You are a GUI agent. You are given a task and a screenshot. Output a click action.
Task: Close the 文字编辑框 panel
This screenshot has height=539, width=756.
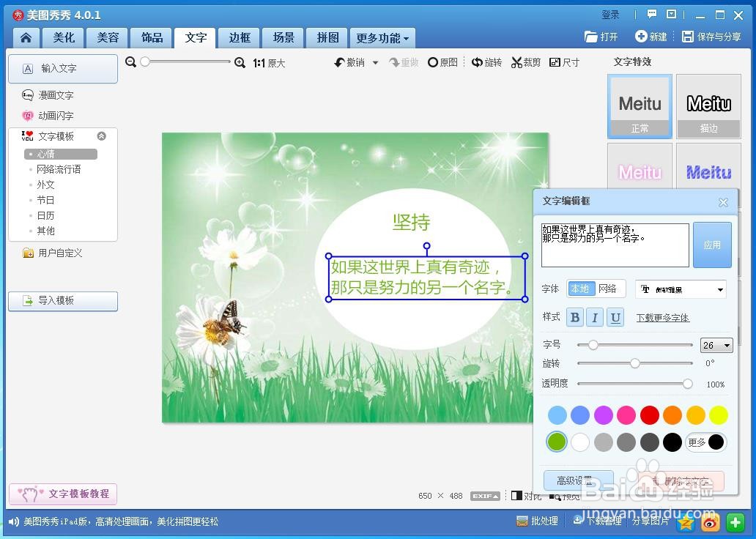point(723,202)
